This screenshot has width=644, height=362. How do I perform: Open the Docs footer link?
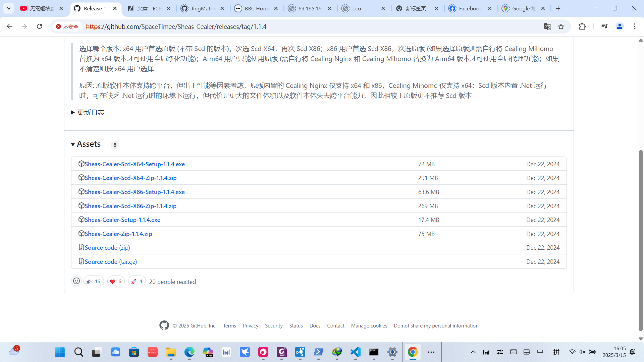click(315, 325)
